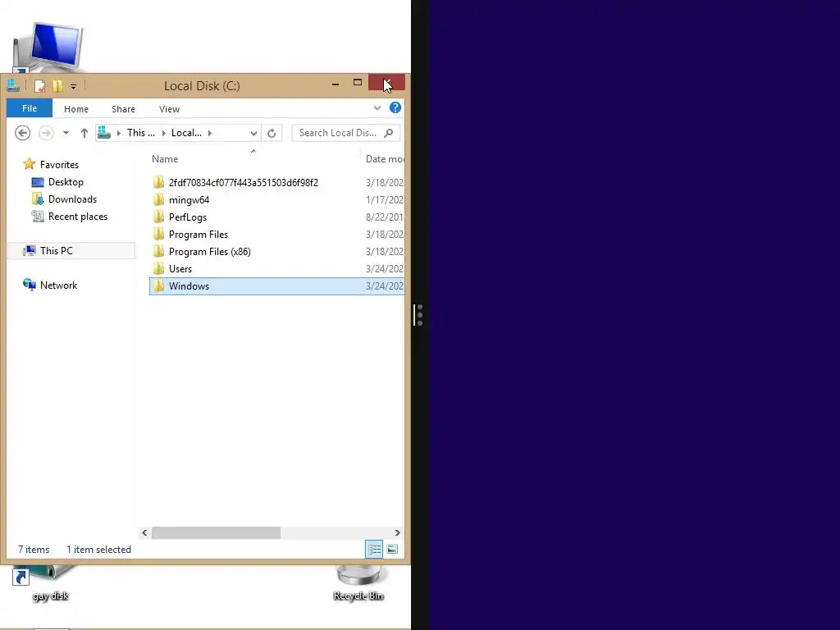This screenshot has height=630, width=840.
Task: Click the horizontal scrollbar thumb
Action: point(216,532)
